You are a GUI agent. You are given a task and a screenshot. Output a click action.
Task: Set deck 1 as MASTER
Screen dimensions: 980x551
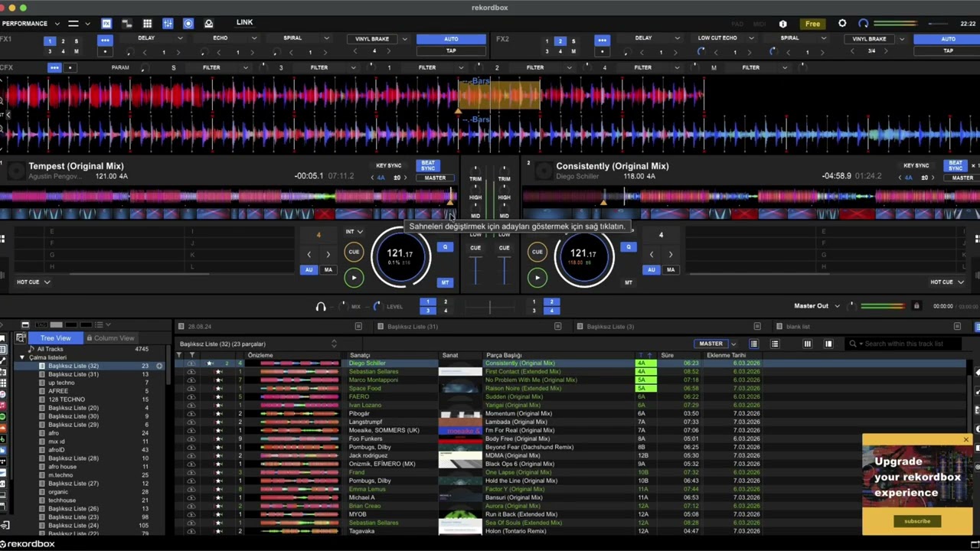tap(435, 178)
